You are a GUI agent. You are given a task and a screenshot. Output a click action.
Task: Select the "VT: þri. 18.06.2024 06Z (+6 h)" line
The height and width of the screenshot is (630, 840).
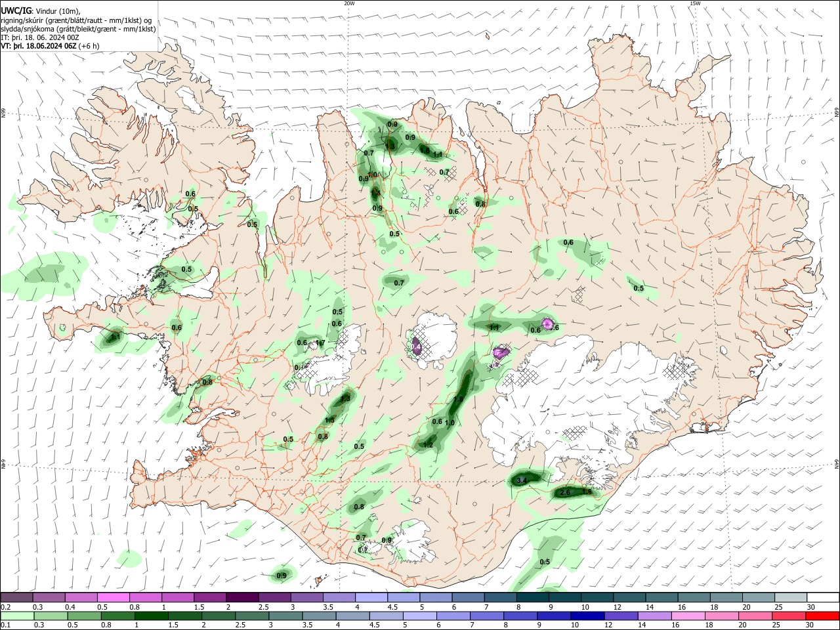pyautogui.click(x=50, y=46)
